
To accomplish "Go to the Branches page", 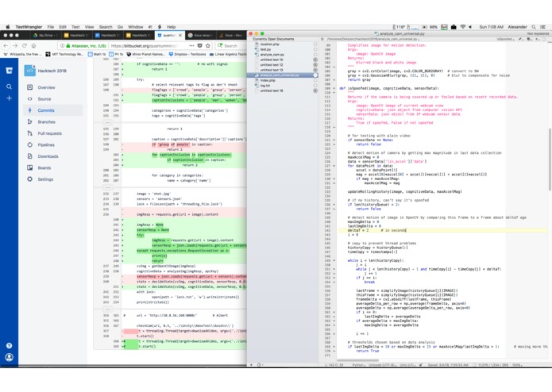I will [47, 121].
